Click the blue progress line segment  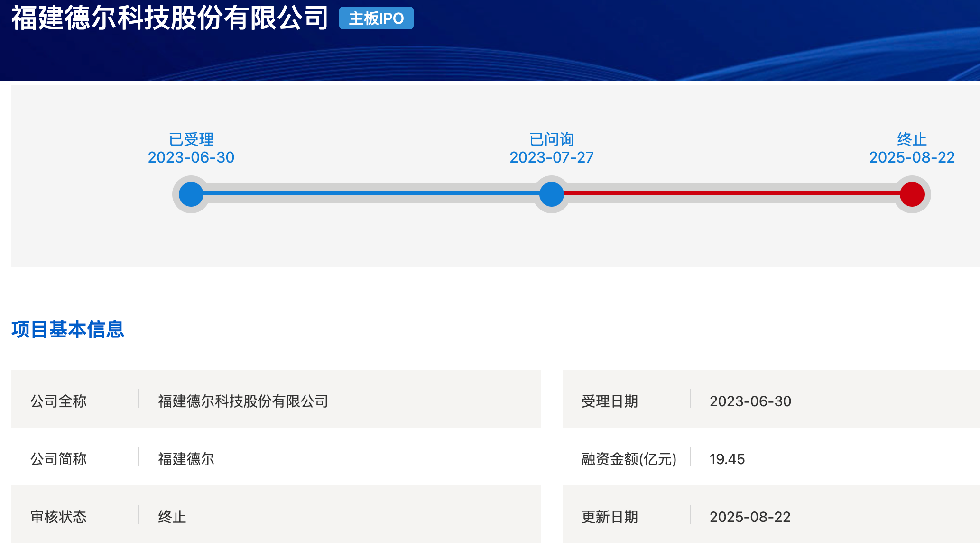[371, 193]
